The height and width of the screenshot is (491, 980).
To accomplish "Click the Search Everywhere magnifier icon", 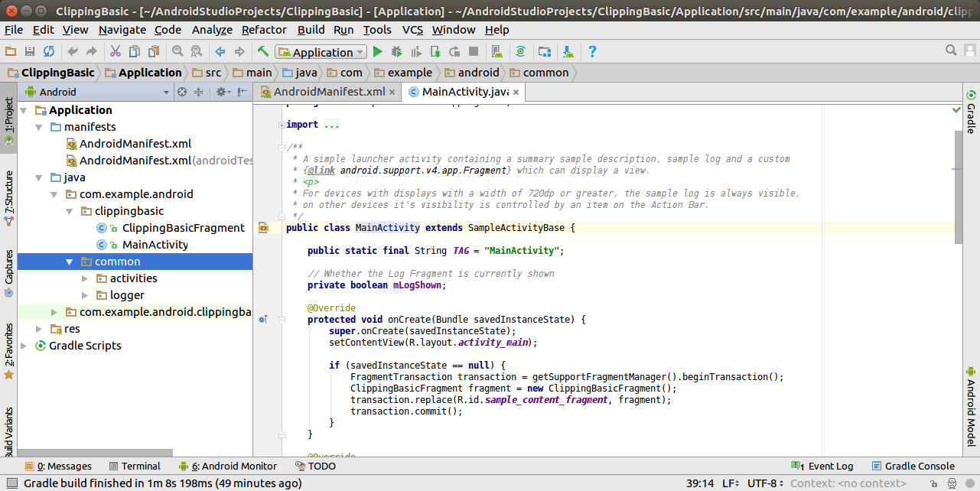I will tap(951, 50).
